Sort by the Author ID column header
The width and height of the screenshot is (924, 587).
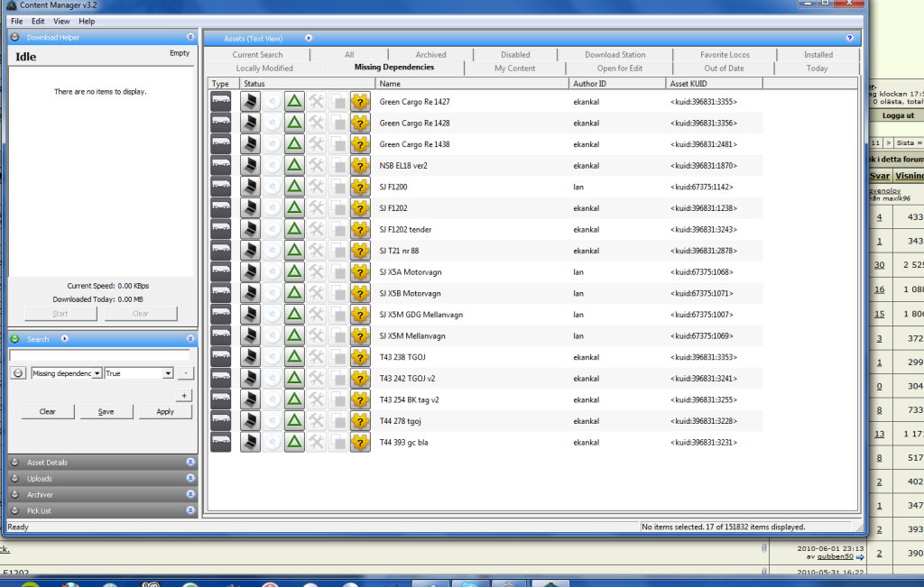pos(617,84)
